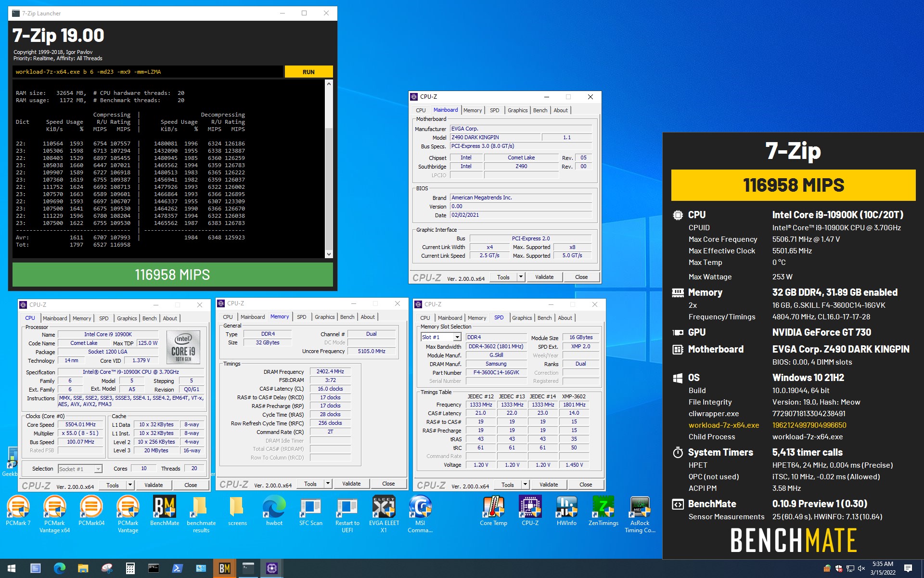This screenshot has height=578, width=924.
Task: Click Validate in the CPU-Z CPU window
Action: click(154, 485)
